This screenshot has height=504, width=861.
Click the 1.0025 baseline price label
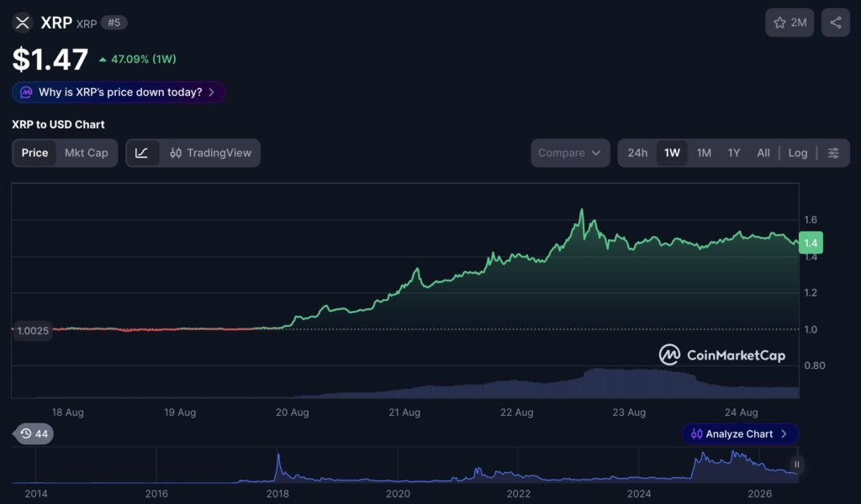[x=33, y=331]
